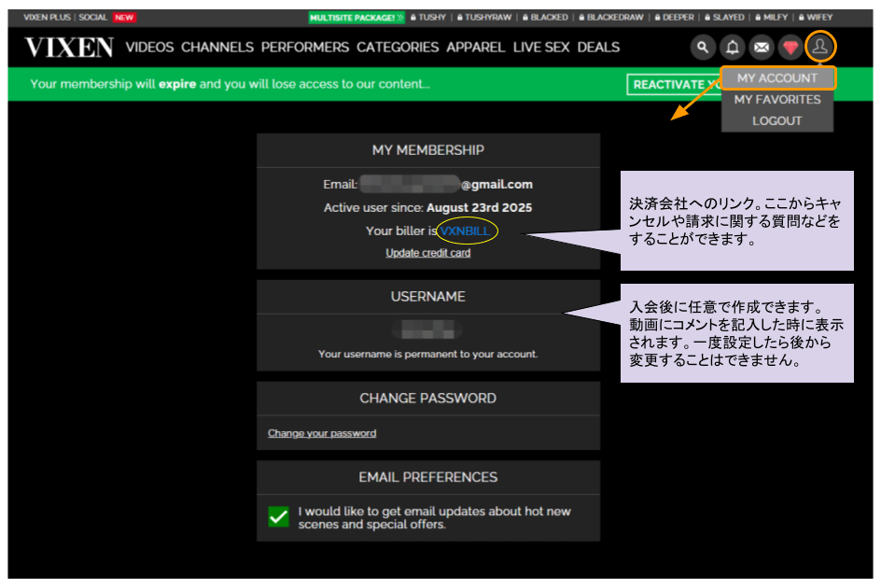Viewport: 881px width, 588px height.
Task: Select MY FAVORITES from the account dropdown
Action: [x=777, y=99]
